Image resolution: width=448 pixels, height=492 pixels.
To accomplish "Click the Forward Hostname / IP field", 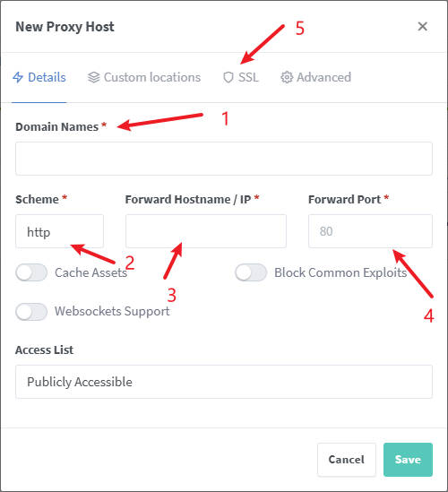I will [206, 231].
